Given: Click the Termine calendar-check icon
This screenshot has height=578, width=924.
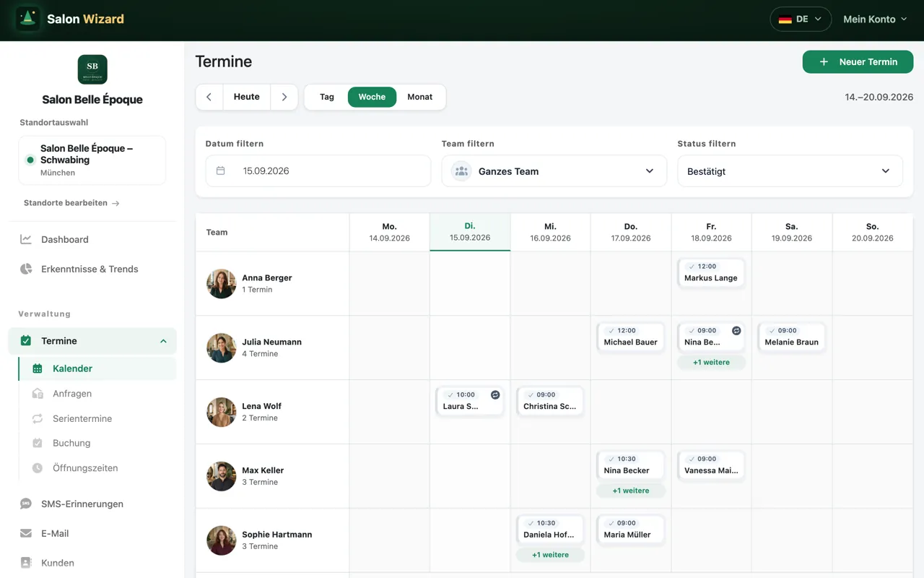Looking at the screenshot, I should (x=26, y=341).
